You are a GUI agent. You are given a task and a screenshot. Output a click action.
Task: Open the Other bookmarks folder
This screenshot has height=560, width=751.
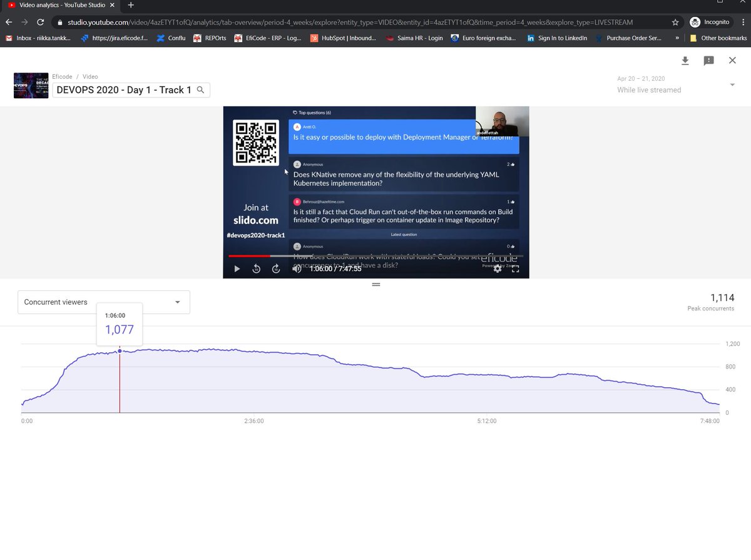pyautogui.click(x=718, y=38)
